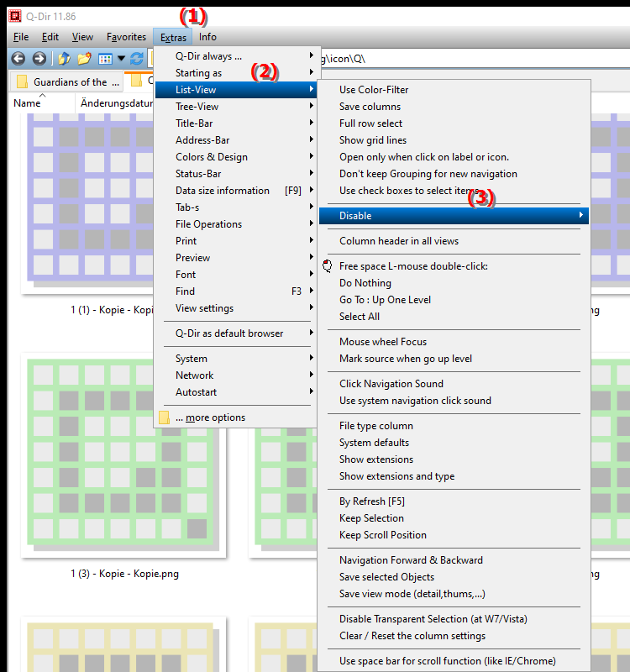Sort by the Name column header
The width and height of the screenshot is (630, 672).
point(42,102)
